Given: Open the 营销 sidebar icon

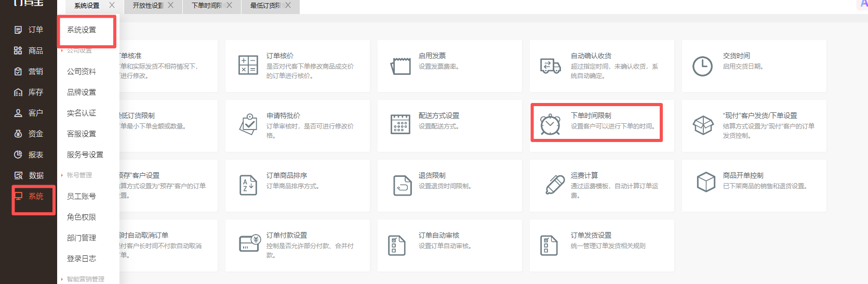Looking at the screenshot, I should pyautogui.click(x=18, y=71).
